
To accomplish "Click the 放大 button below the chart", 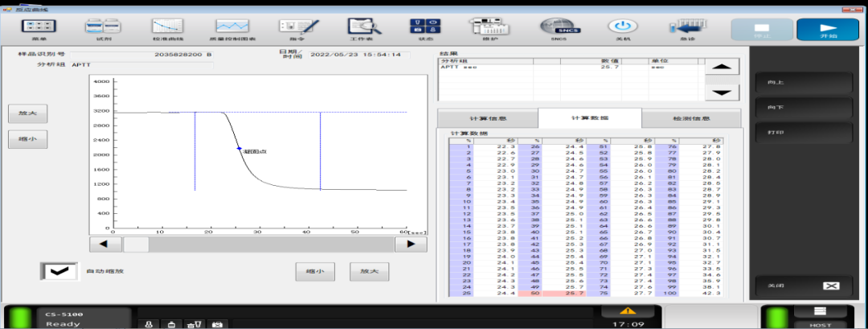I will pyautogui.click(x=369, y=271).
